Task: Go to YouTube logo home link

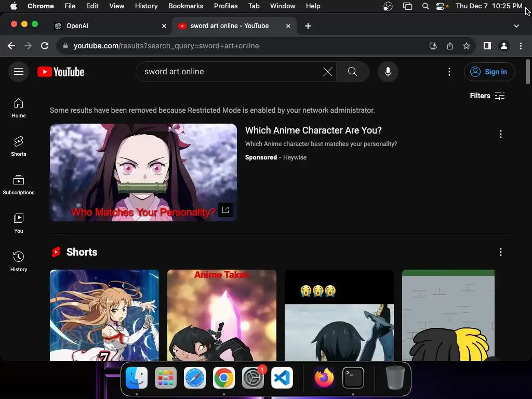Action: (x=61, y=72)
